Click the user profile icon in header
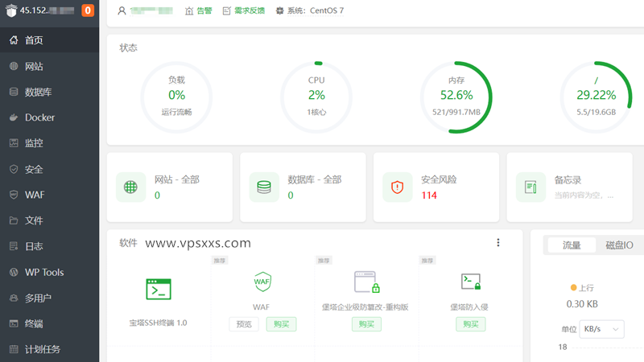The width and height of the screenshot is (644, 362). [x=122, y=10]
